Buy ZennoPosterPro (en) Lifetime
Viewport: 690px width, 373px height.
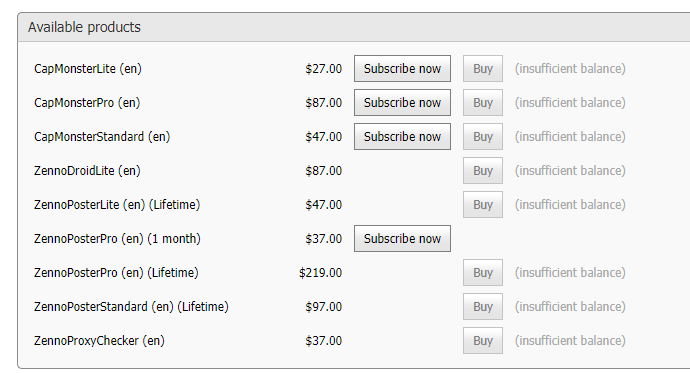pos(483,273)
